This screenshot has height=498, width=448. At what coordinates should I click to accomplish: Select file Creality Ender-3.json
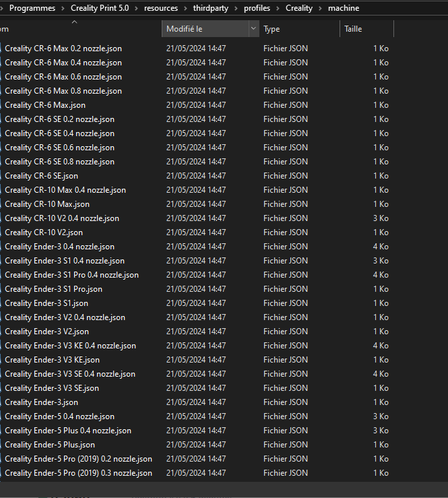41,402
